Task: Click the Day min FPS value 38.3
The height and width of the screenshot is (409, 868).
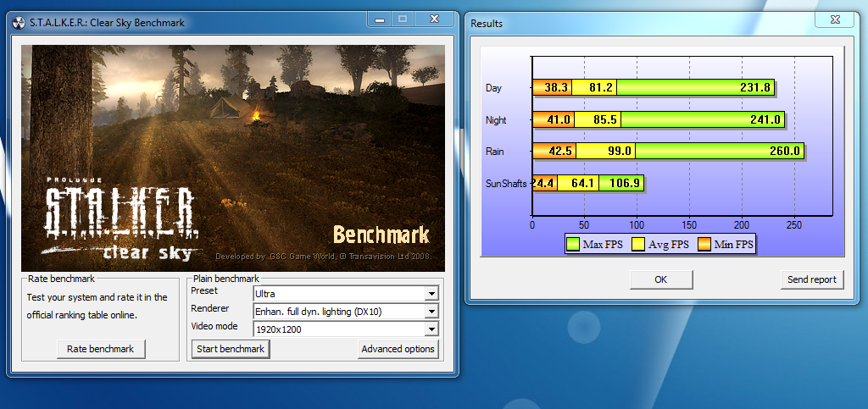Action: click(557, 87)
